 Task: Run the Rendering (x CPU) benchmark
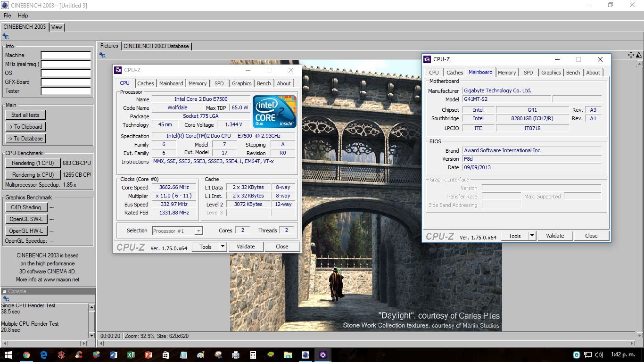[33, 175]
